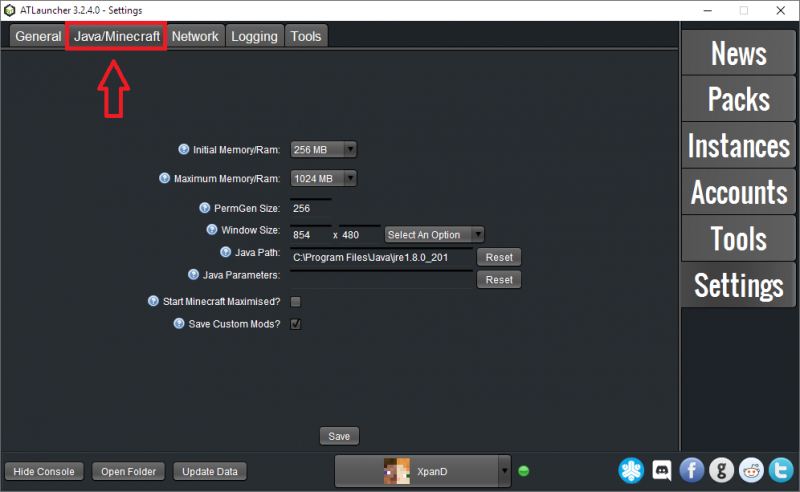Uncheck Save Custom Mods checkbox
The height and width of the screenshot is (492, 800).
tap(295, 324)
